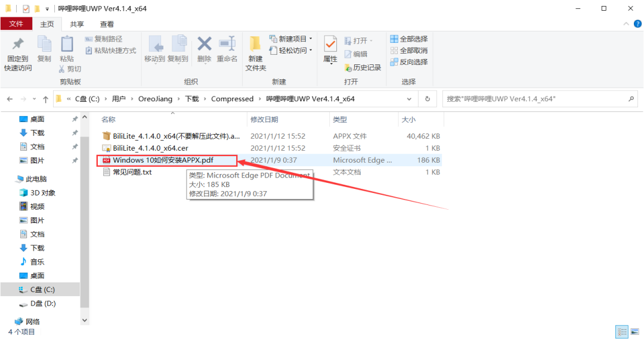The height and width of the screenshot is (339, 644).
Task: Click the History (历史记录) button
Action: click(363, 67)
